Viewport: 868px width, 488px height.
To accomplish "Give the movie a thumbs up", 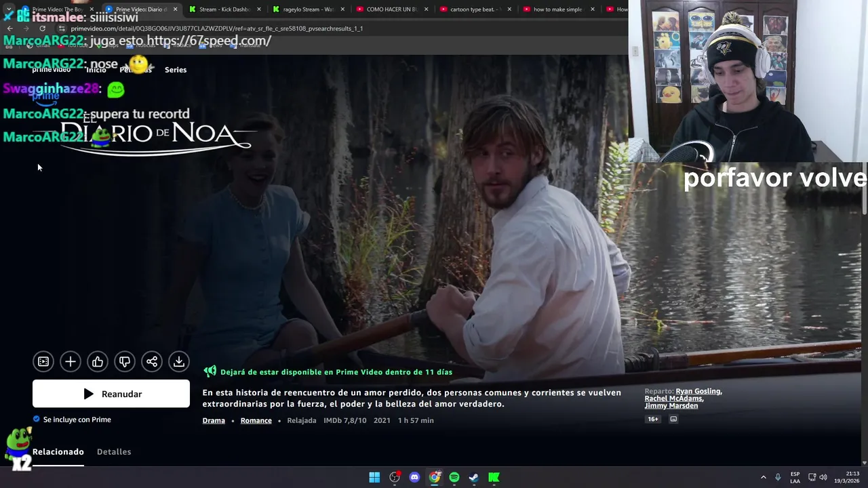I will point(98,362).
